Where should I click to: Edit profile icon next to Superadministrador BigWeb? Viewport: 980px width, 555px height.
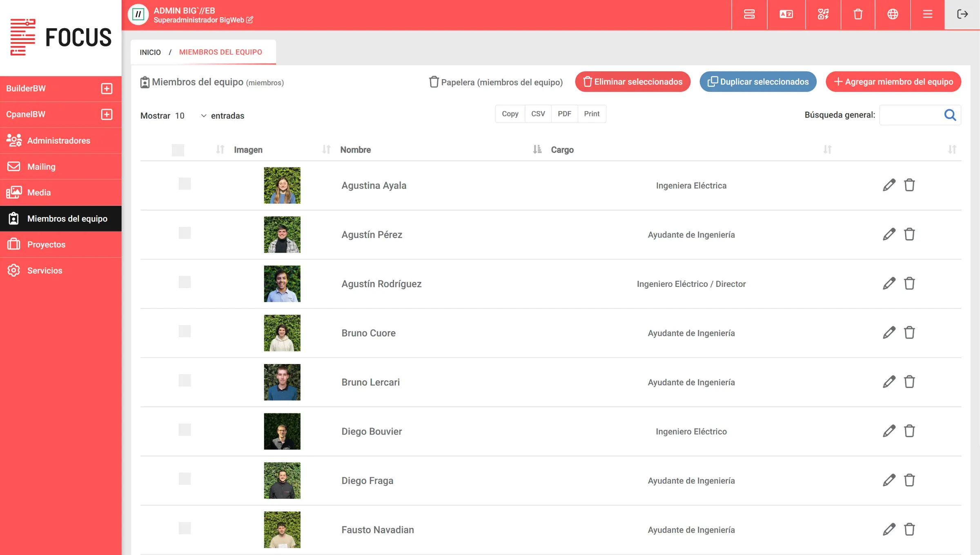tap(250, 20)
